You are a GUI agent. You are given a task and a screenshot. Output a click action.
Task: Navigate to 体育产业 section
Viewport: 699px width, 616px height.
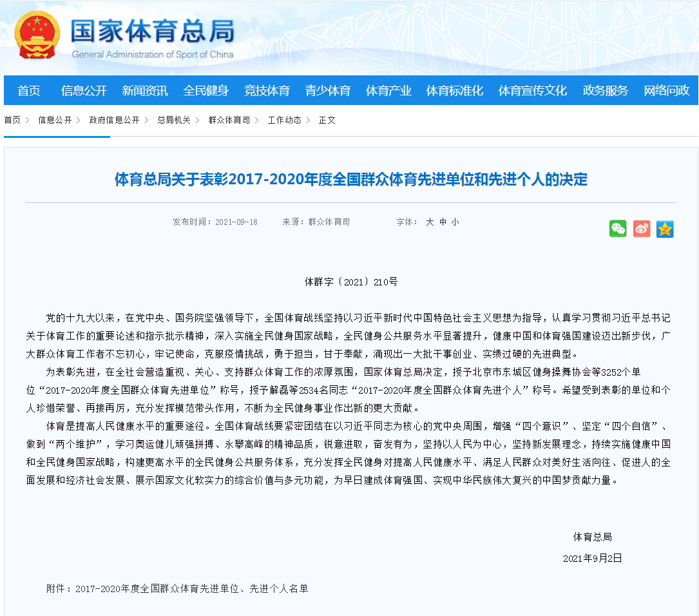(x=388, y=91)
